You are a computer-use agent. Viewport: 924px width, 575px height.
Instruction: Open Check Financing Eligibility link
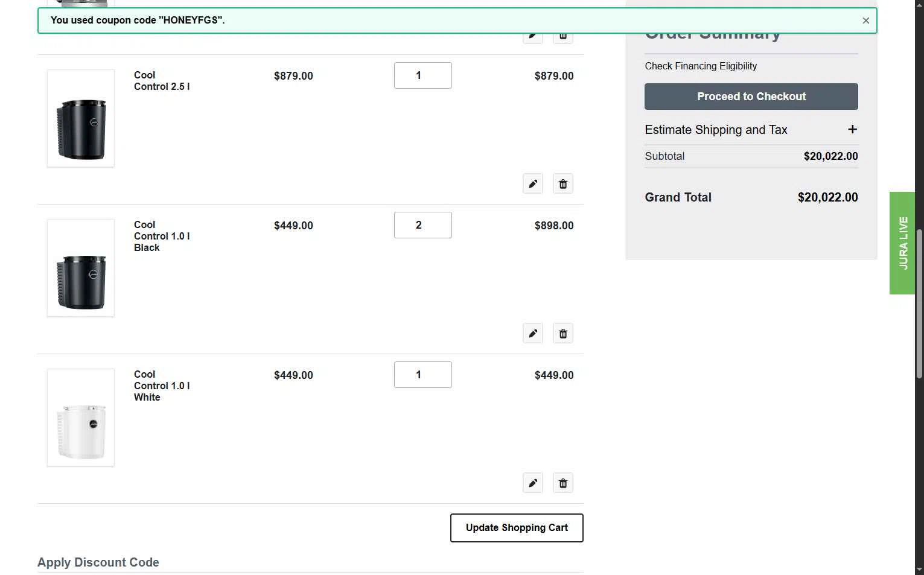[701, 66]
